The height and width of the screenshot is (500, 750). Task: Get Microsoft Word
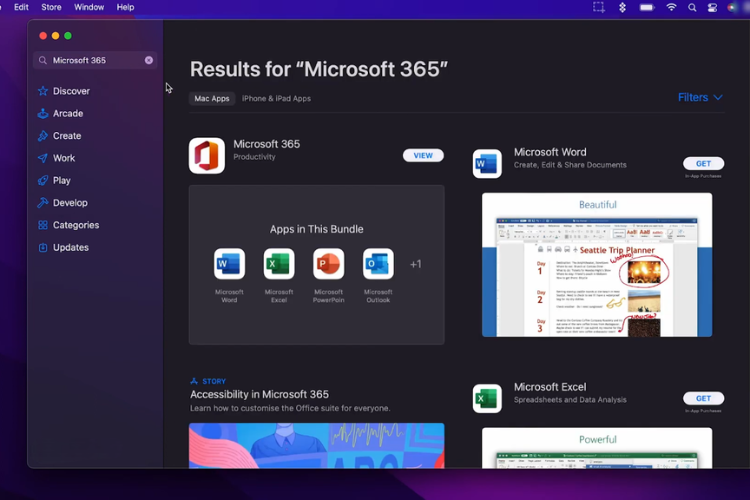(703, 164)
